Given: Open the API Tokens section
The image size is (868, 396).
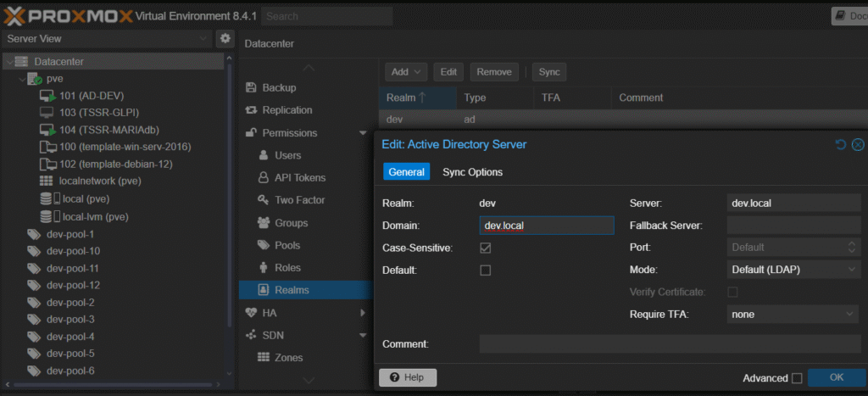Looking at the screenshot, I should click(x=299, y=178).
